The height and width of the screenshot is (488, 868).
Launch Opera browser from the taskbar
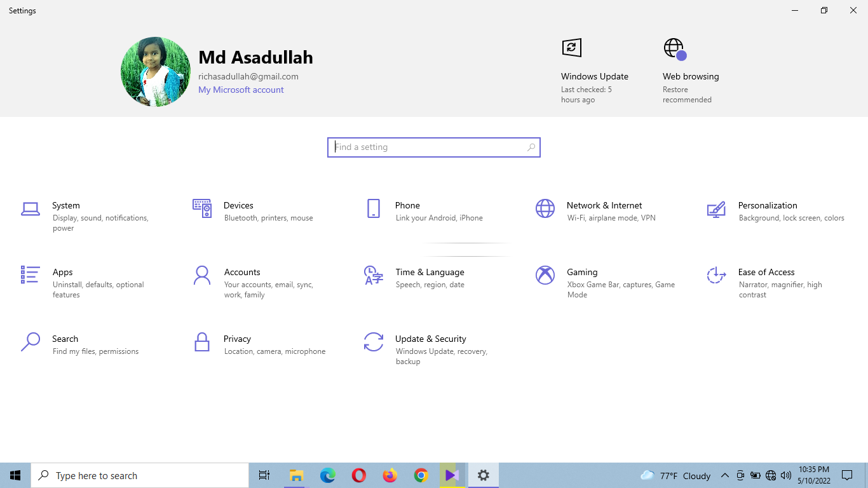pyautogui.click(x=358, y=475)
